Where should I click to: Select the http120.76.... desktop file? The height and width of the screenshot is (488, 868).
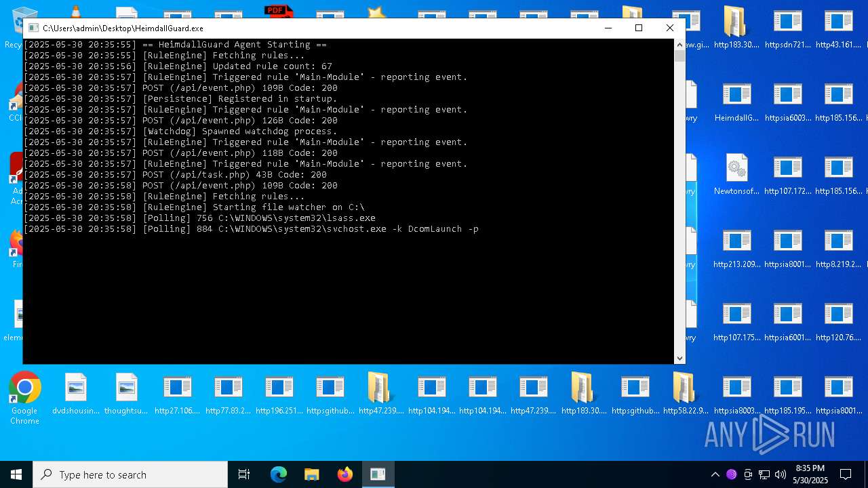(838, 321)
